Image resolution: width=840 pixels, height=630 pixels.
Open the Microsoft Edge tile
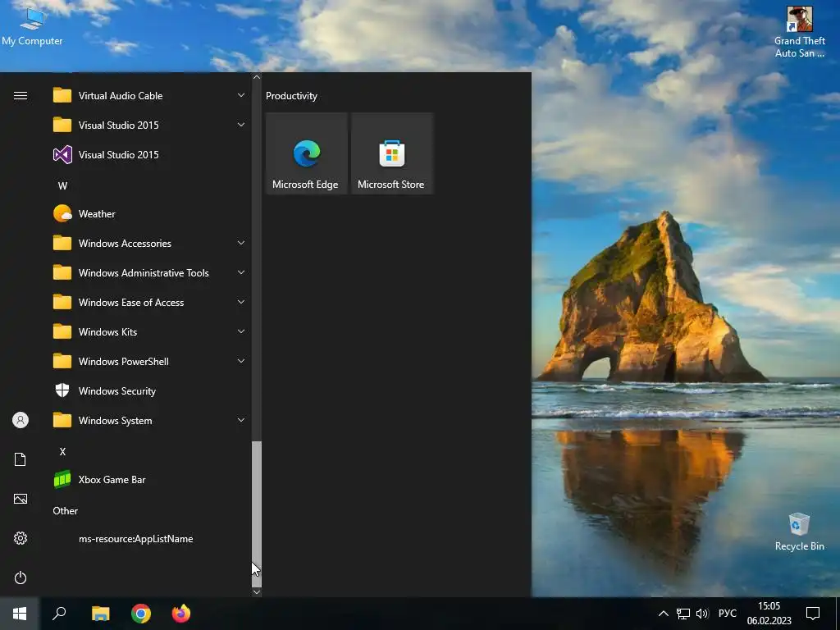point(307,153)
